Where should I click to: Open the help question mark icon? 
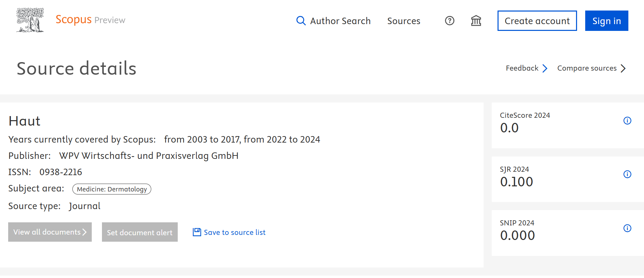[449, 21]
